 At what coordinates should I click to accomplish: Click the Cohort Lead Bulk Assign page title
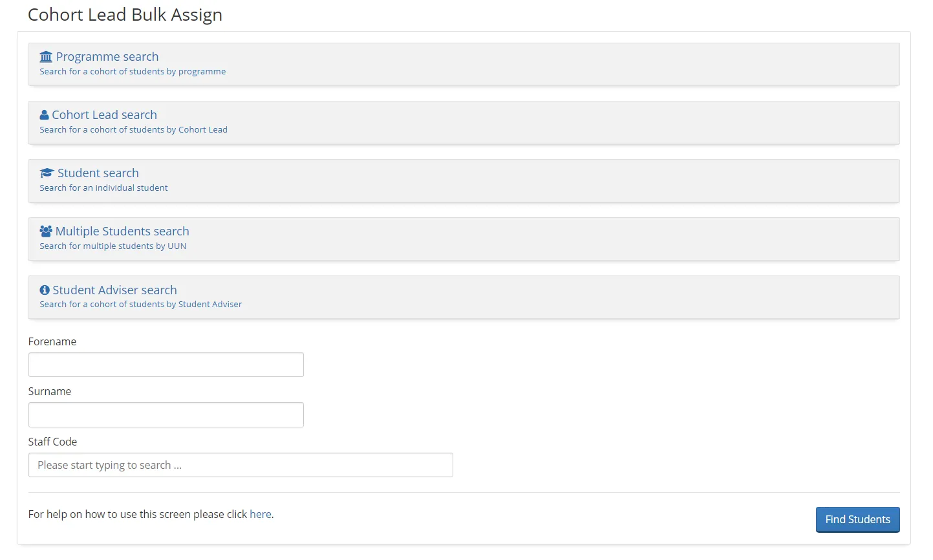[x=125, y=14]
